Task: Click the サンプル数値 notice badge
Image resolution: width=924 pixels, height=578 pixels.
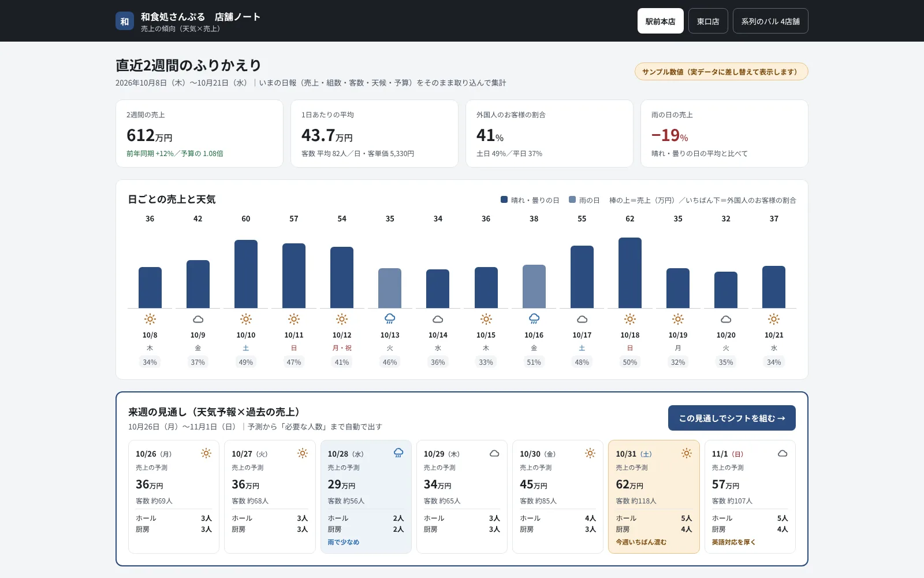Action: pyautogui.click(x=721, y=72)
